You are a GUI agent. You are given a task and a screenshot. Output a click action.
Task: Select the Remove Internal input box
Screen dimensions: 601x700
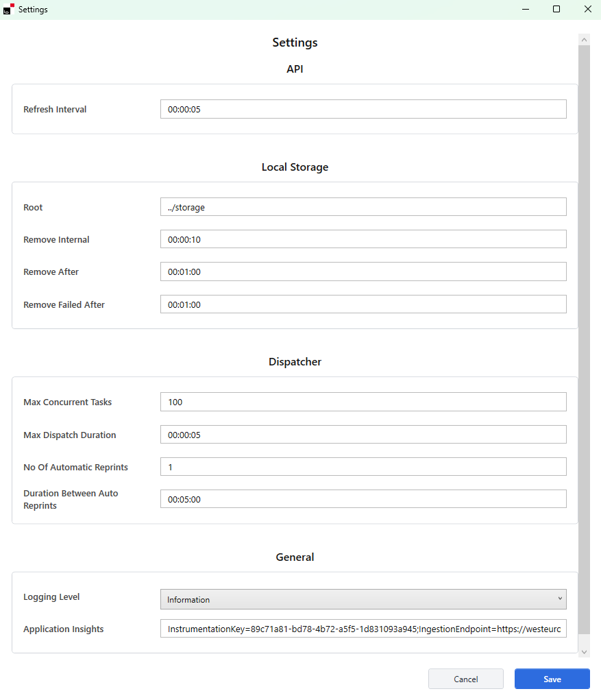(363, 239)
